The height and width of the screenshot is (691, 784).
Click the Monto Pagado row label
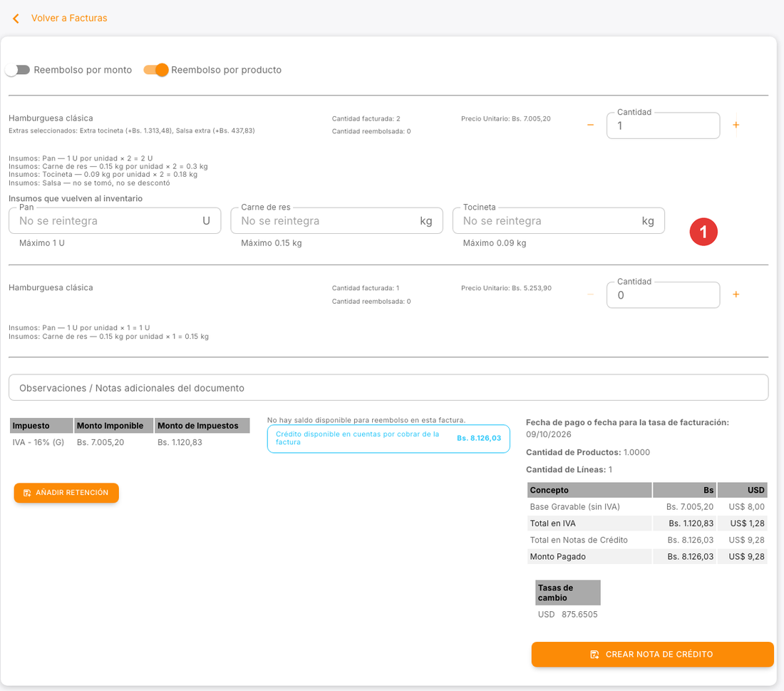[x=557, y=556]
